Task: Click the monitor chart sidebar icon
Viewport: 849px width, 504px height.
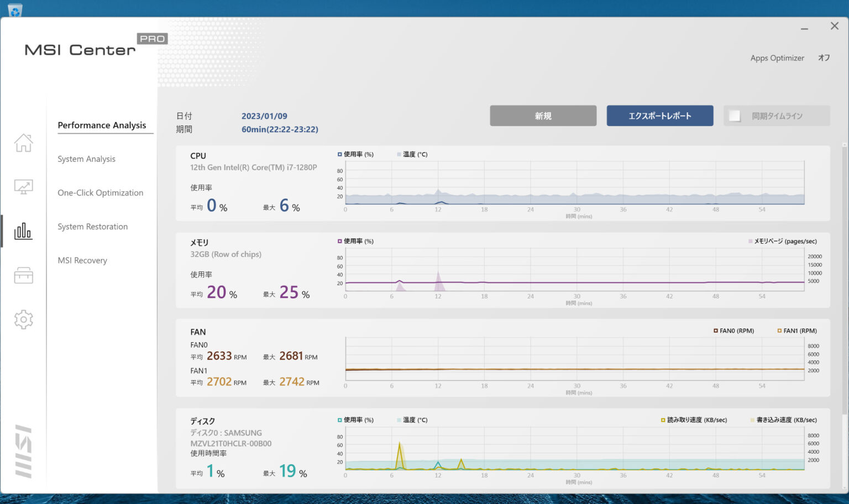Action: pyautogui.click(x=23, y=187)
